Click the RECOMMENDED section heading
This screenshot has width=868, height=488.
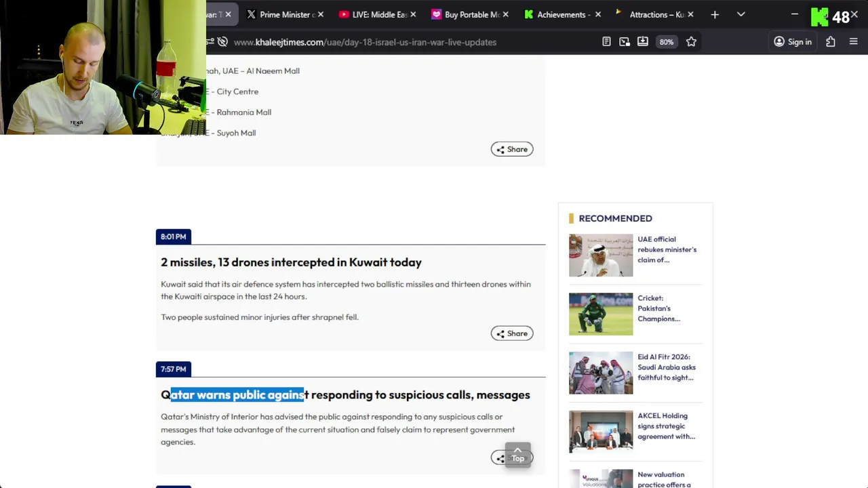pos(615,218)
